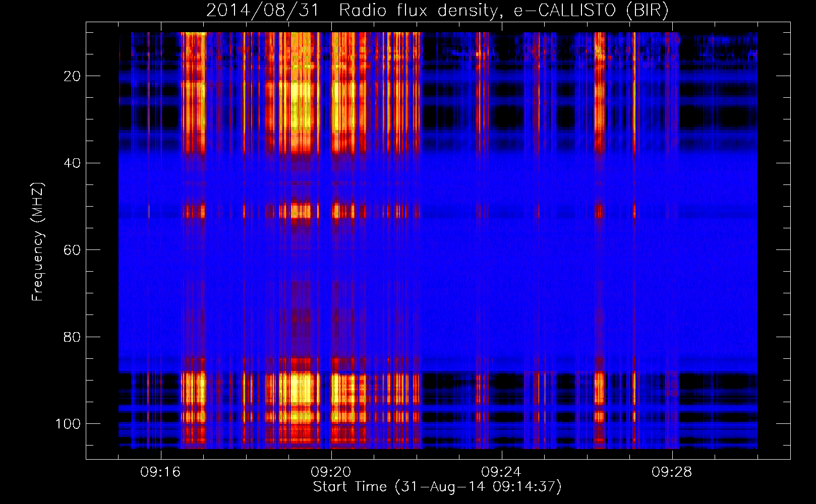This screenshot has height=504, width=816.
Task: Click the 100 frequency tick label
Action: point(68,424)
